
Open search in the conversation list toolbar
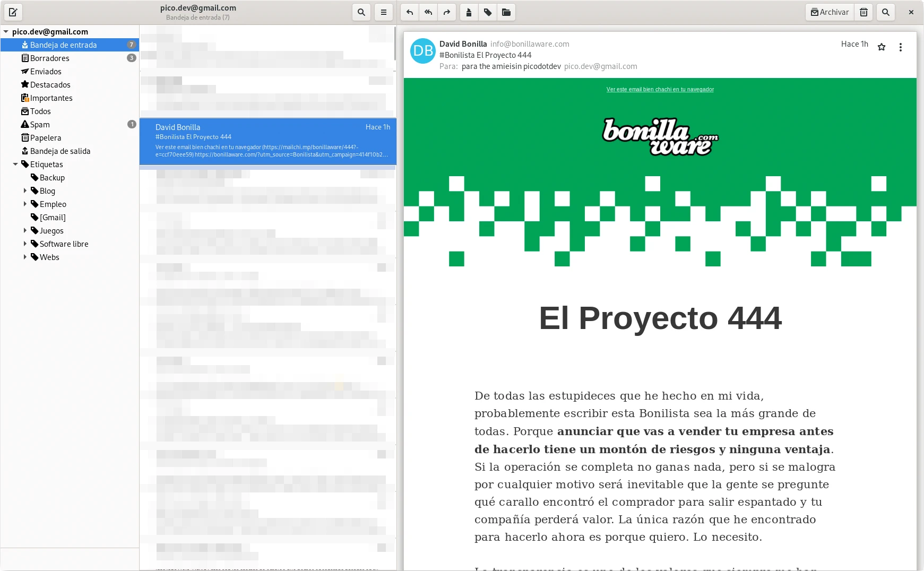361,12
